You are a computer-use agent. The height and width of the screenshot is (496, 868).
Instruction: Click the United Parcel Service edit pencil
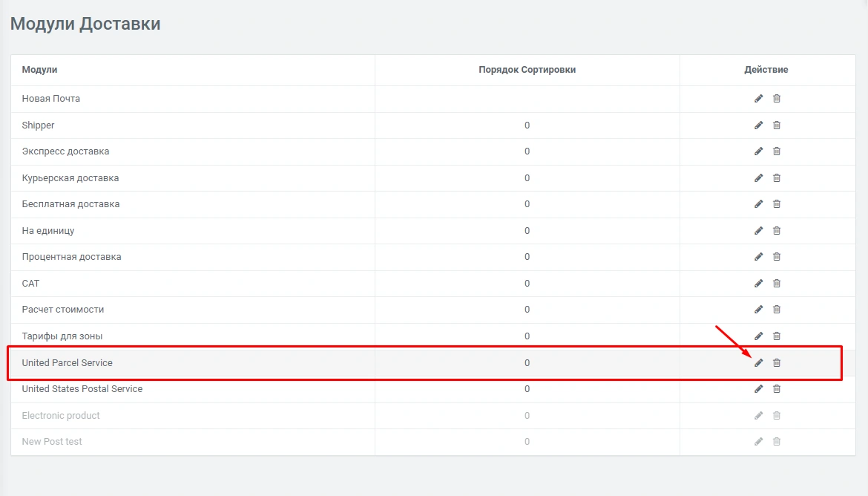click(758, 363)
